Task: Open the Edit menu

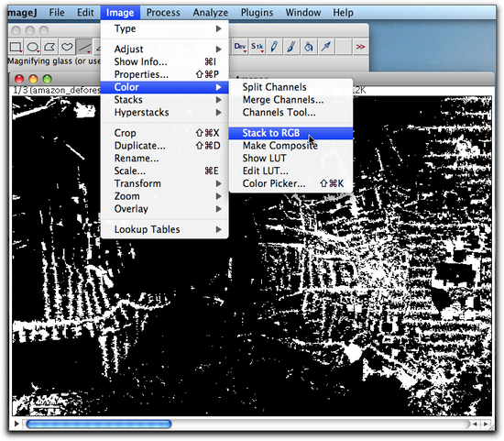Action: tap(85, 13)
